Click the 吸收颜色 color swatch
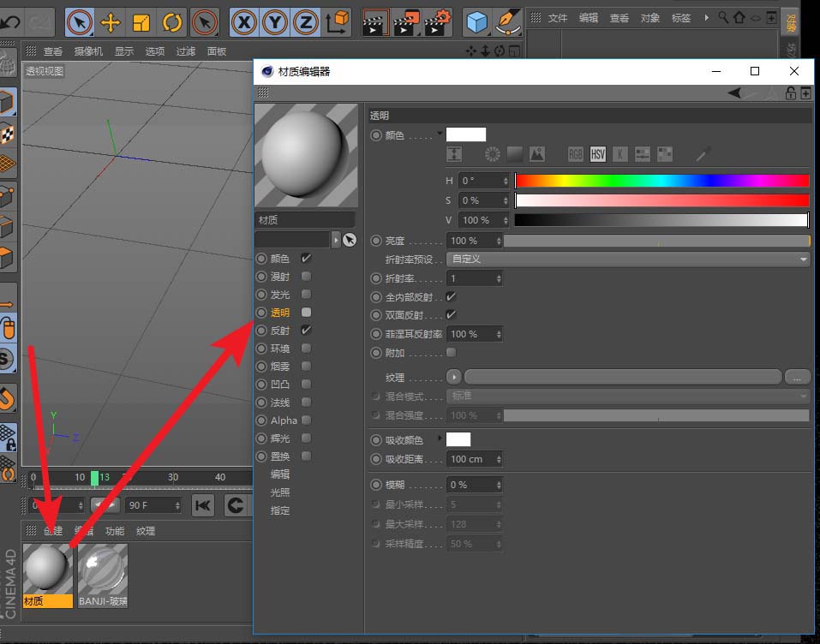Viewport: 820px width, 644px height. 458,439
